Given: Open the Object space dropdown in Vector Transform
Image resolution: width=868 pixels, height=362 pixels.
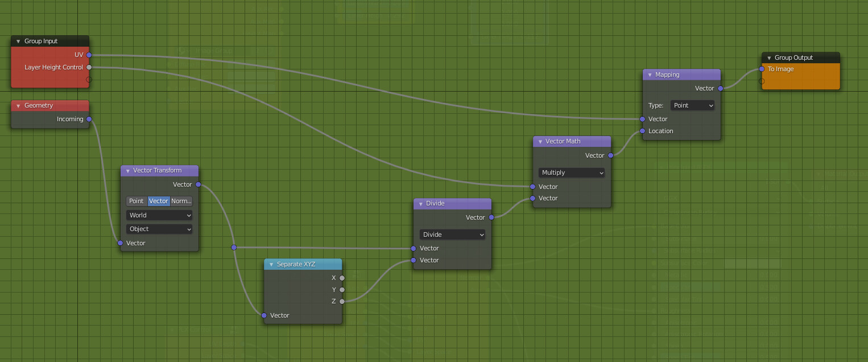Looking at the screenshot, I should (x=159, y=229).
